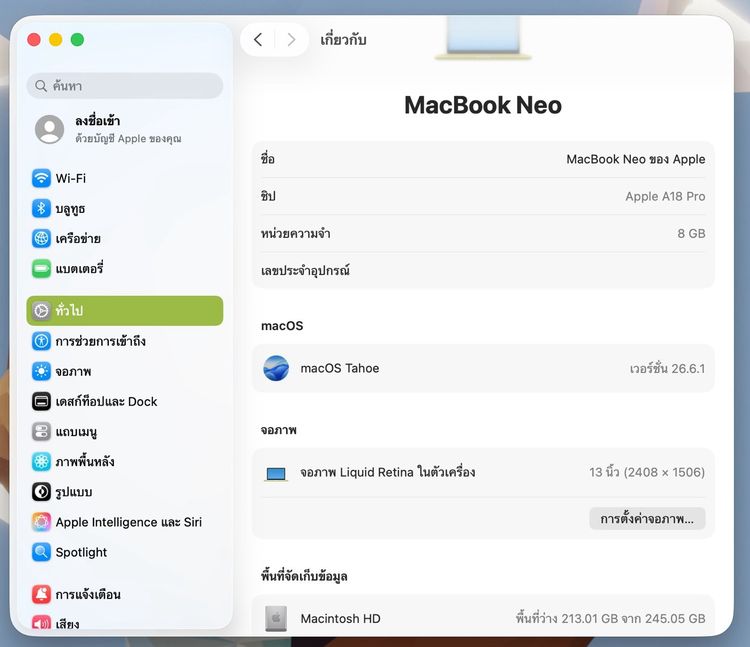Zoom the window with the green button
The image size is (750, 647).
pyautogui.click(x=77, y=40)
